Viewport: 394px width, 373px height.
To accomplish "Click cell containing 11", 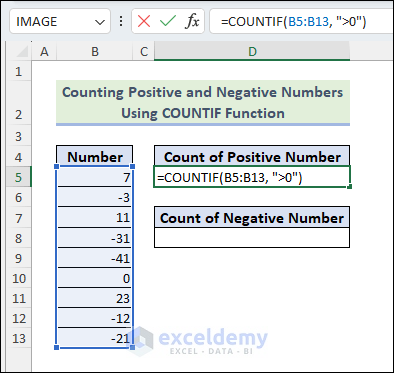I will tap(95, 218).
